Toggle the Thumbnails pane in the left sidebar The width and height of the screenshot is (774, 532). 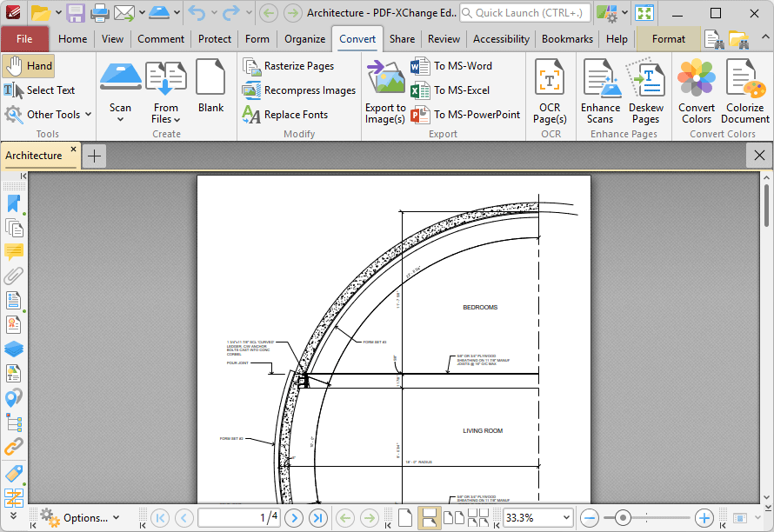(14, 229)
